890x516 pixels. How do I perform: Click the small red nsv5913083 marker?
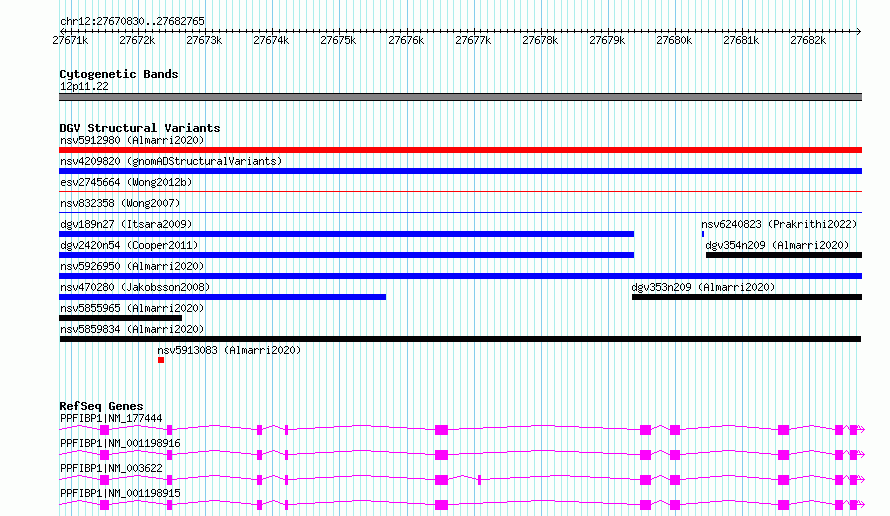(x=161, y=360)
